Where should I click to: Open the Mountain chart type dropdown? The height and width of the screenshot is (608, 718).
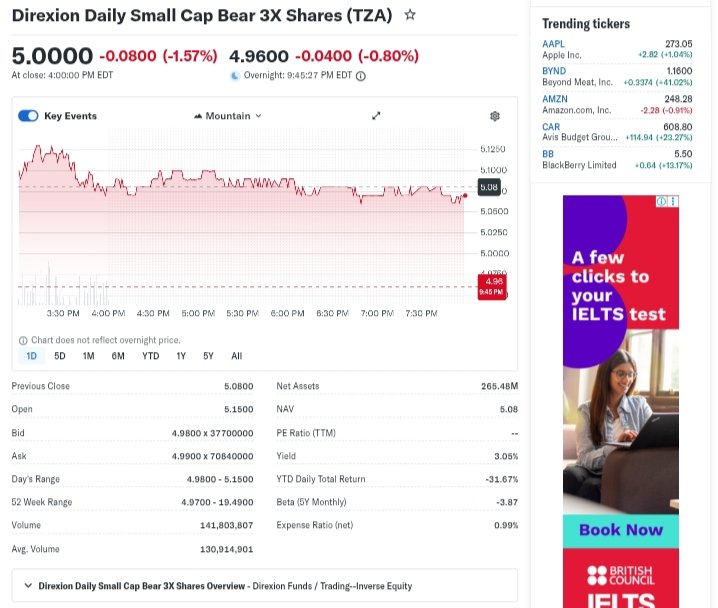click(x=227, y=116)
